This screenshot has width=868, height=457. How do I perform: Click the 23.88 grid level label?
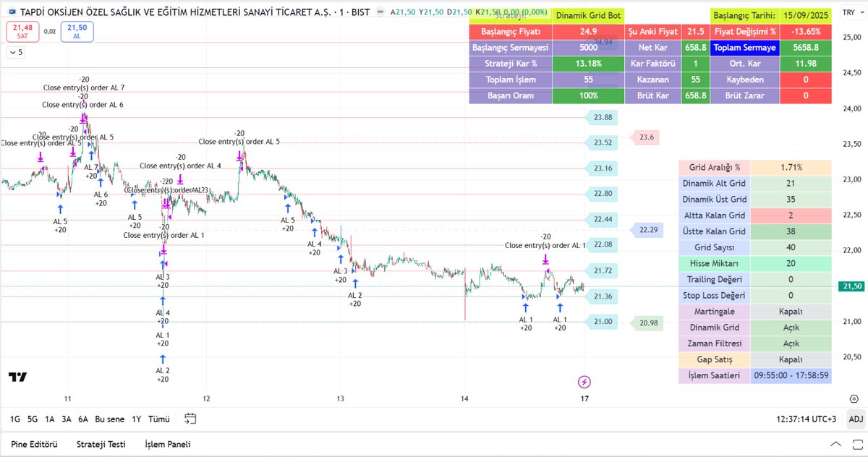(x=603, y=116)
